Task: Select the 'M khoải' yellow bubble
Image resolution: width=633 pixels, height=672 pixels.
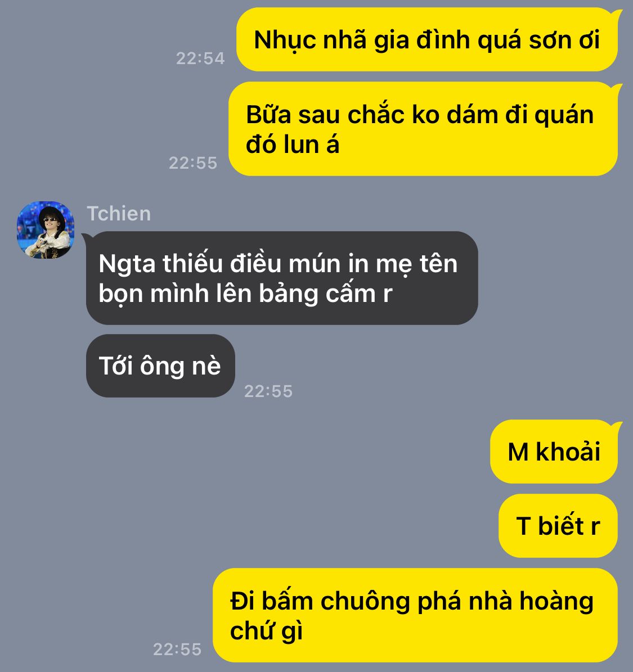Action: click(554, 452)
